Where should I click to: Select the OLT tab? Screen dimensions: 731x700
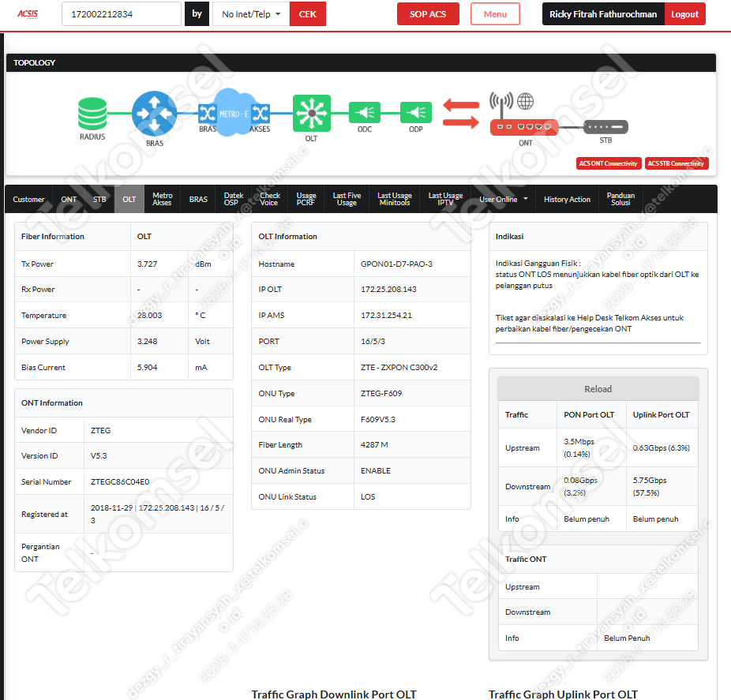tap(129, 200)
